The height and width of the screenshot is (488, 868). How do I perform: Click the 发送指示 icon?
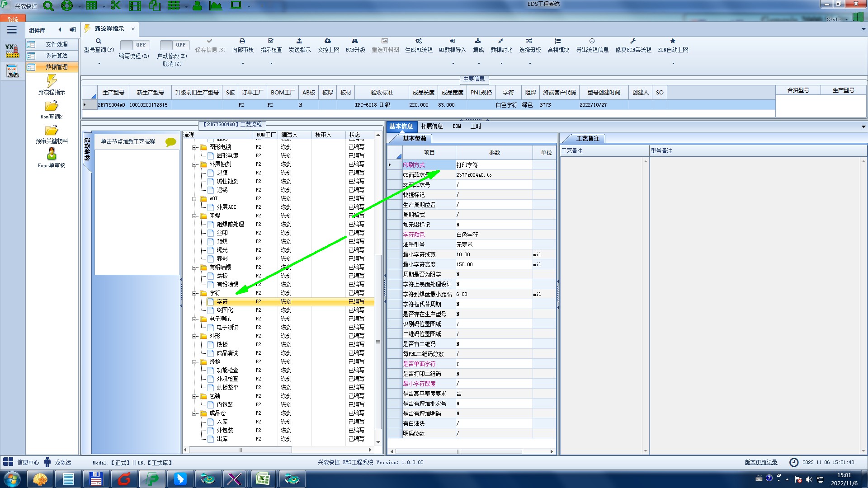[299, 41]
